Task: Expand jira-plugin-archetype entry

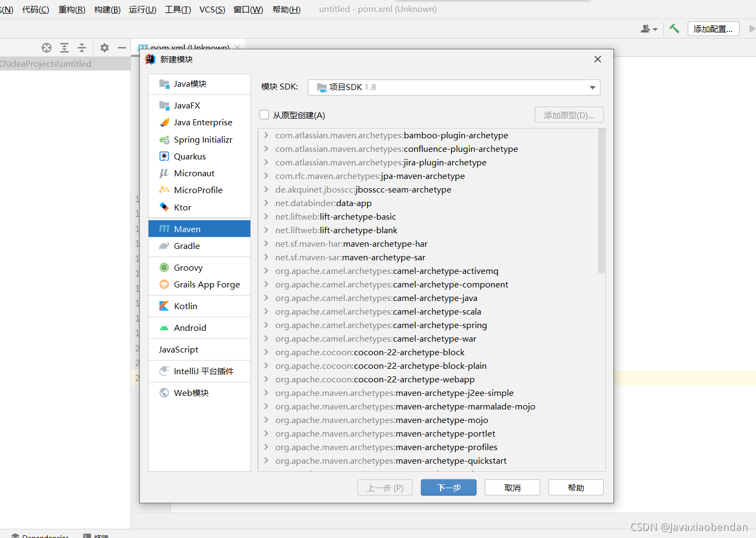Action: tap(266, 162)
